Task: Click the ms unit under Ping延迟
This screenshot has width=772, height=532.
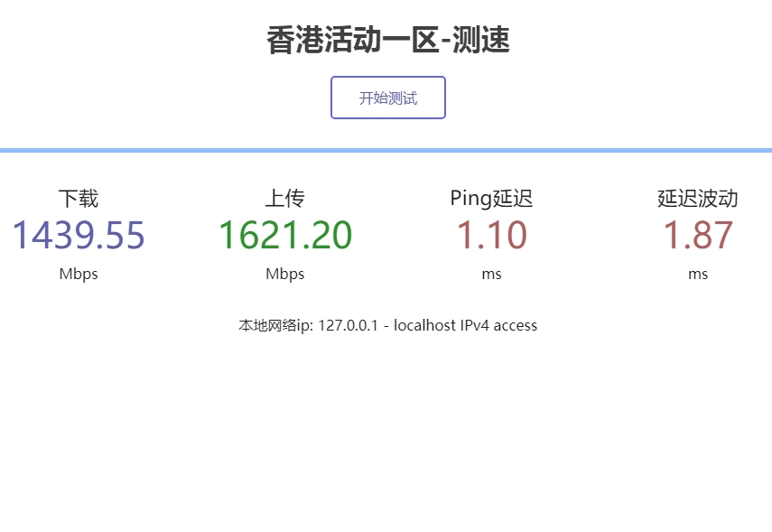Action: 490,274
